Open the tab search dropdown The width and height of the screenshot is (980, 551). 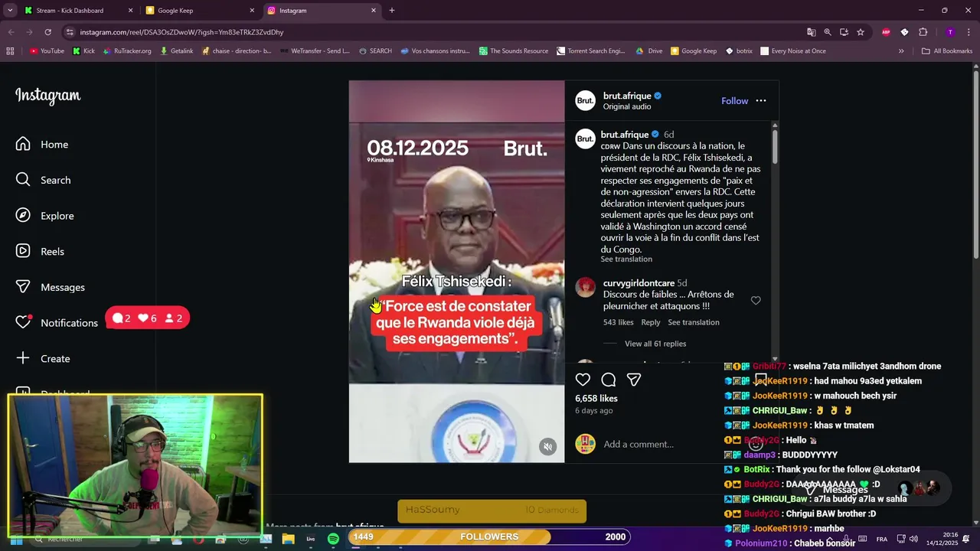coord(10,11)
